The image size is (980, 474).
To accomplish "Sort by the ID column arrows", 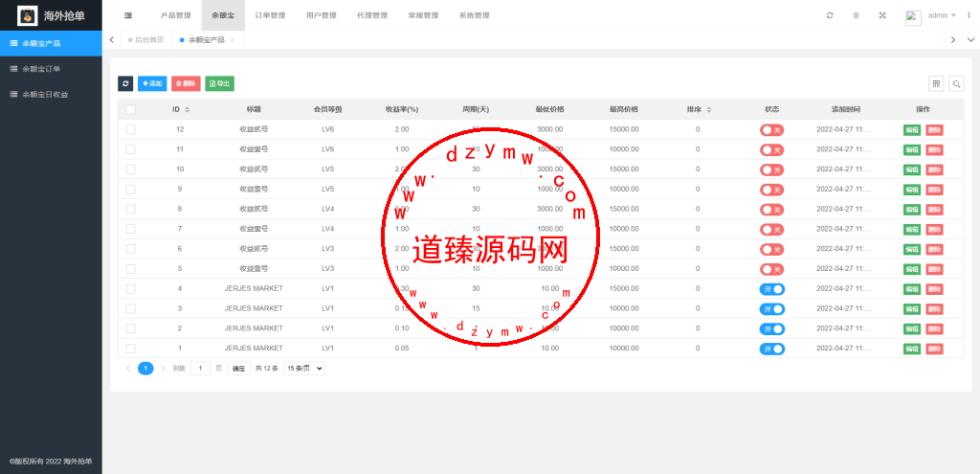I will (x=187, y=109).
